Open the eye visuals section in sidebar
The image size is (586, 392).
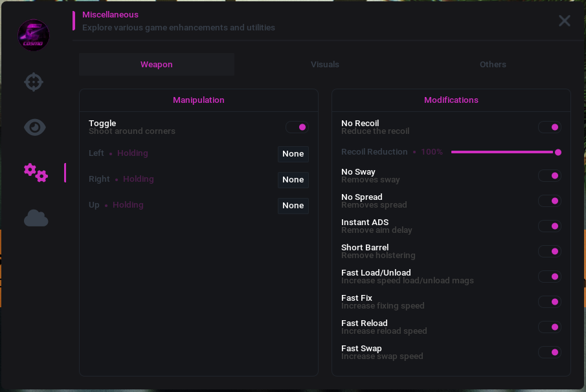(x=35, y=127)
